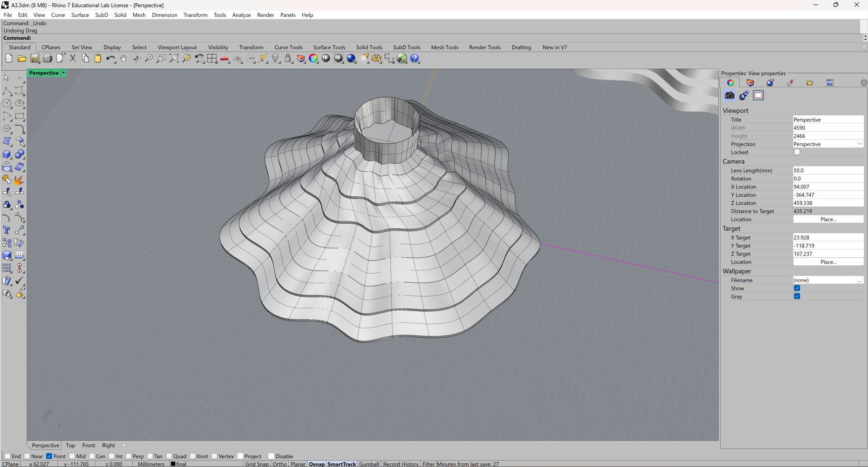Click the Undo arrow icon
The width and height of the screenshot is (868, 467).
pos(110,58)
